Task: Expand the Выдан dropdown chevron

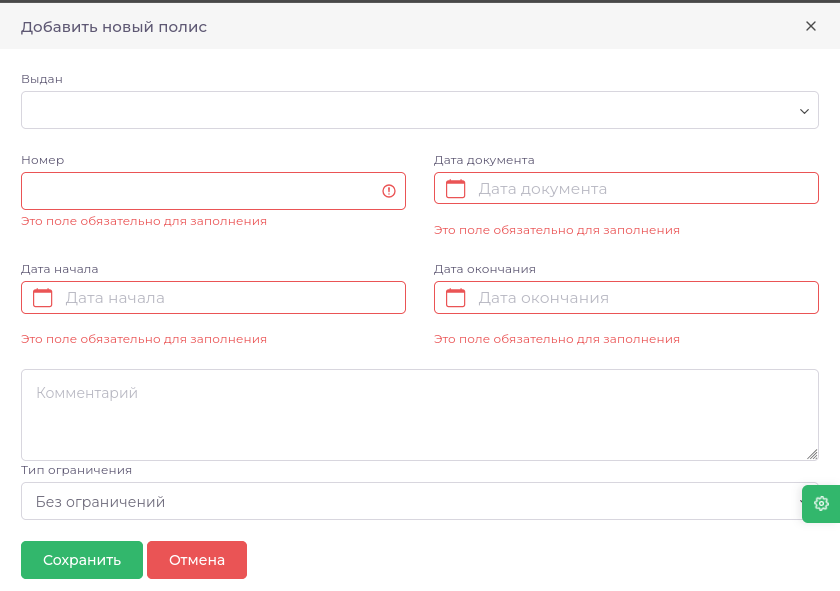Action: [804, 111]
